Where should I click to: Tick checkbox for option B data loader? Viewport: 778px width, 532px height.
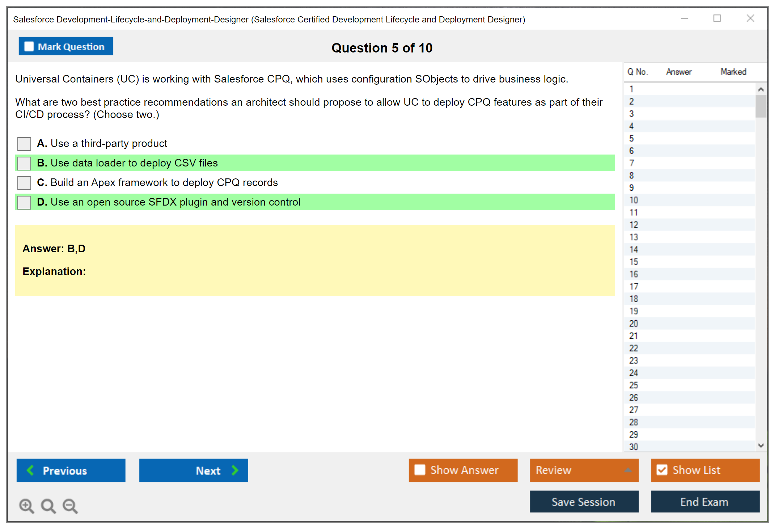pos(24,163)
